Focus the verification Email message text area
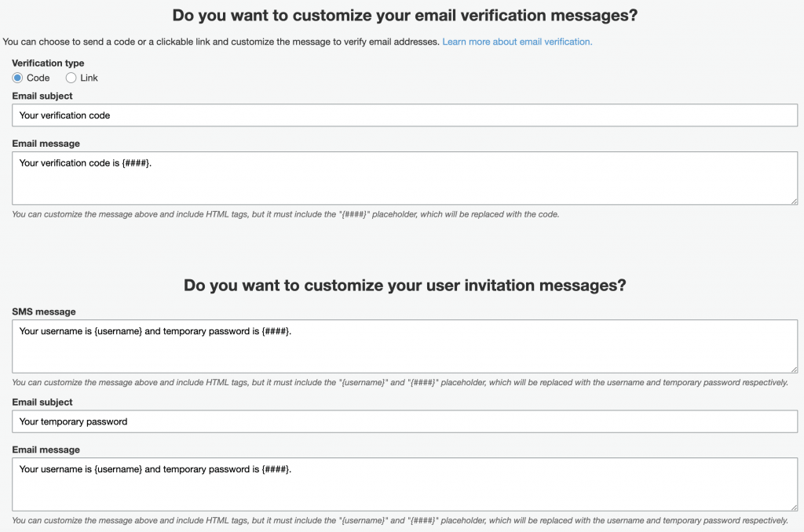The image size is (804, 532). (404, 178)
